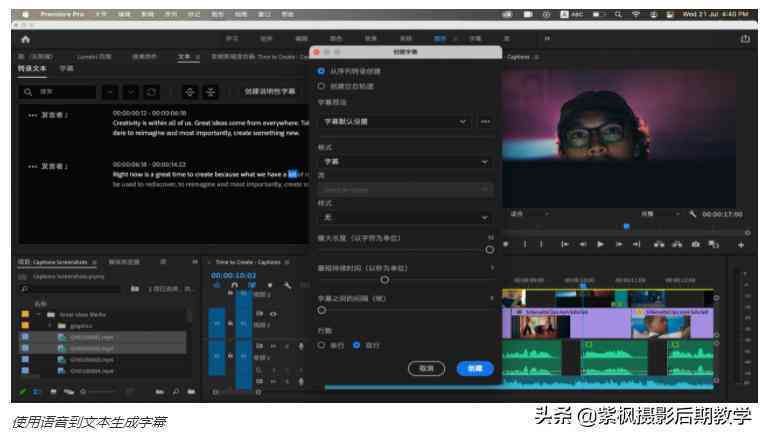Click the minimum duration slider handle
The image size is (764, 438).
[384, 280]
